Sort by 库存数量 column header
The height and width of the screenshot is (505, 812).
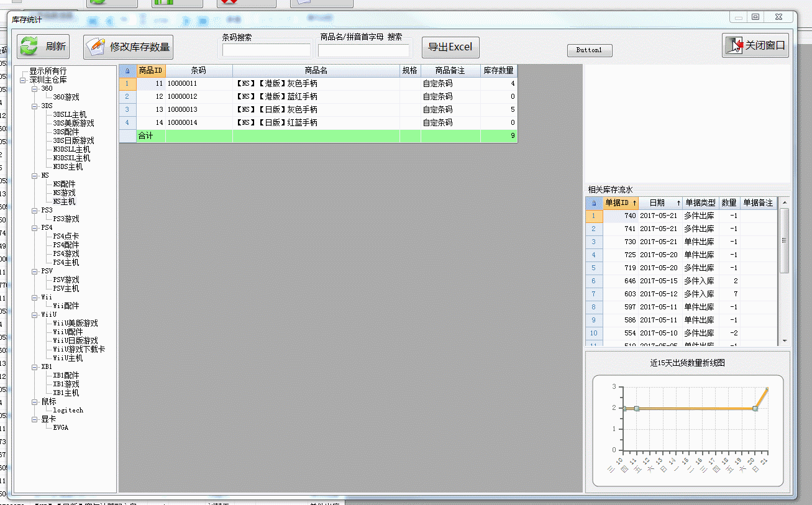click(x=498, y=71)
